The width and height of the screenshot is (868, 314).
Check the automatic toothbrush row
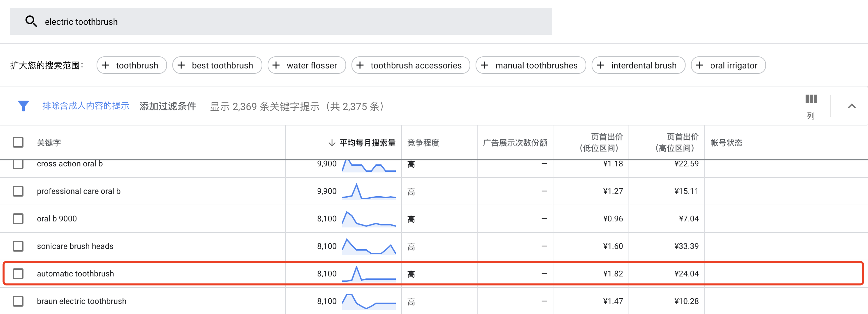pos(18,274)
